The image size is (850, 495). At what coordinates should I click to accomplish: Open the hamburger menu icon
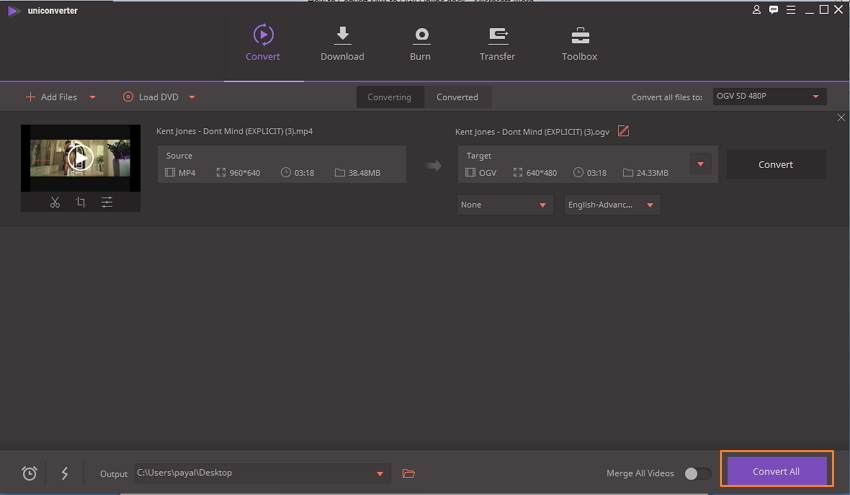791,10
